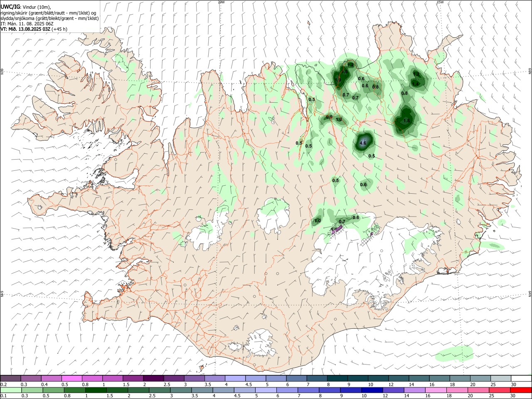
Task: Click the 1.0 label beside the 0.9 label
Action: pyautogui.click(x=339, y=120)
